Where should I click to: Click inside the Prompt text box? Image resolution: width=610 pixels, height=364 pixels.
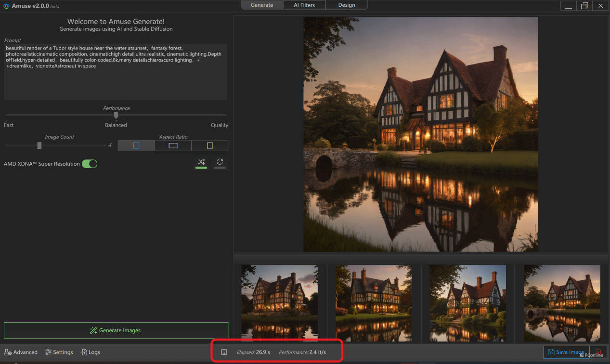[x=116, y=72]
